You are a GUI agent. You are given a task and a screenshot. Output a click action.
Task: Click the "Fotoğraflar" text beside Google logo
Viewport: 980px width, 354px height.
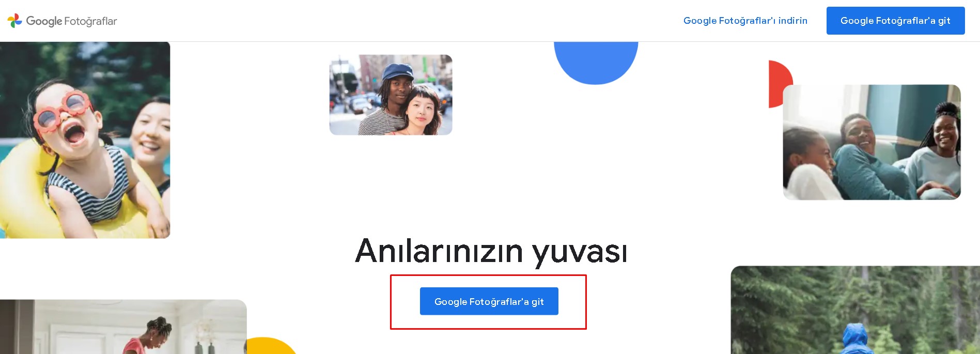pyautogui.click(x=90, y=21)
